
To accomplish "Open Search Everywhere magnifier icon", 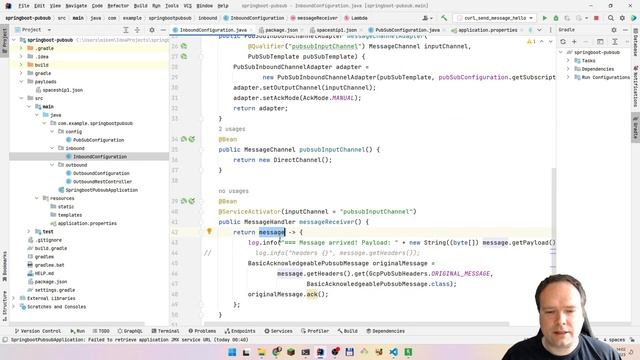I will pos(611,18).
